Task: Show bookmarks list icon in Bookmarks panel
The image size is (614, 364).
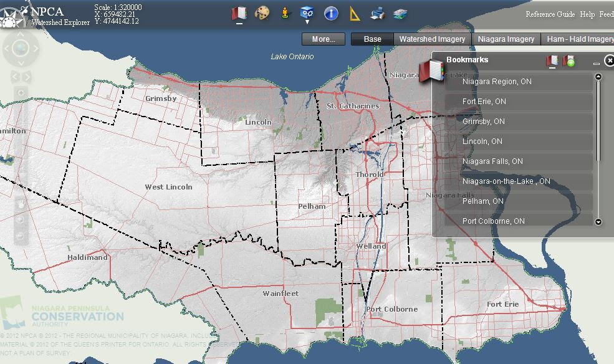Action: pyautogui.click(x=552, y=61)
